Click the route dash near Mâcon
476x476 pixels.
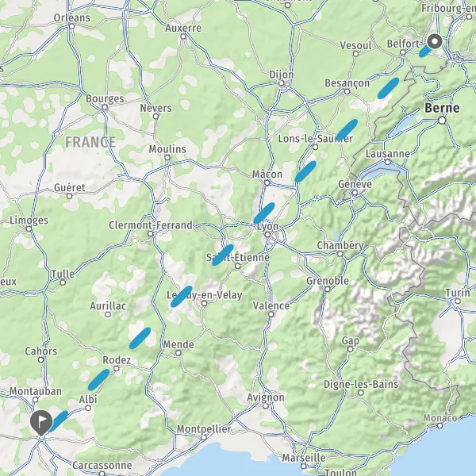point(305,172)
